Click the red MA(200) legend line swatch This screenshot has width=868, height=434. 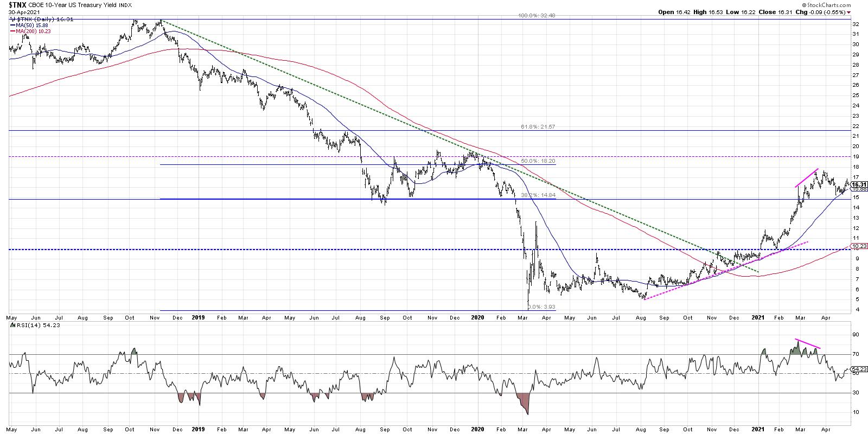(x=12, y=31)
